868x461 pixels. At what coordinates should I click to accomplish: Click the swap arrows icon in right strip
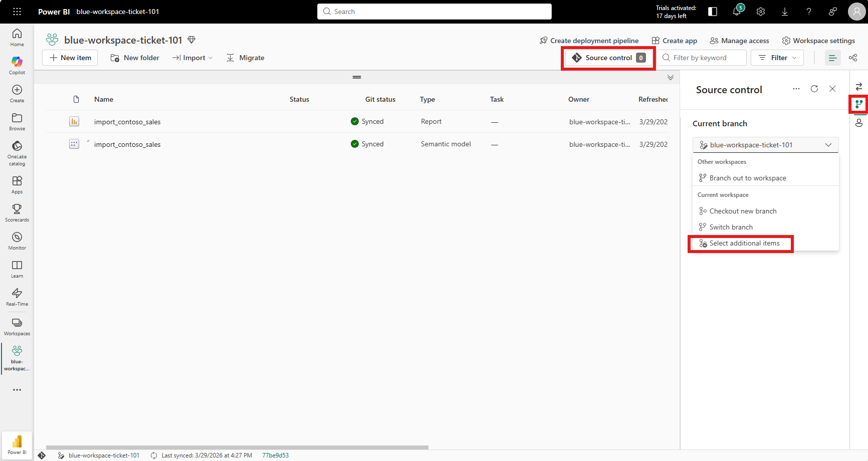859,87
